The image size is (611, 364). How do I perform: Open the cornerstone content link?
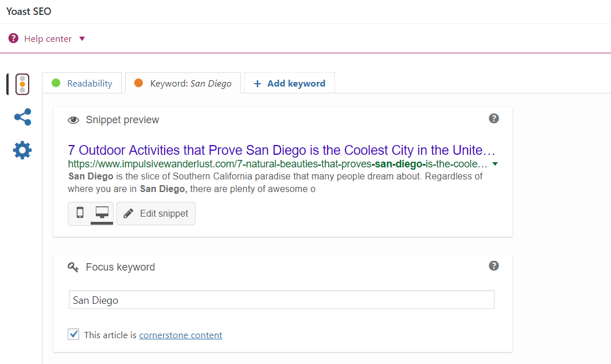coord(181,335)
